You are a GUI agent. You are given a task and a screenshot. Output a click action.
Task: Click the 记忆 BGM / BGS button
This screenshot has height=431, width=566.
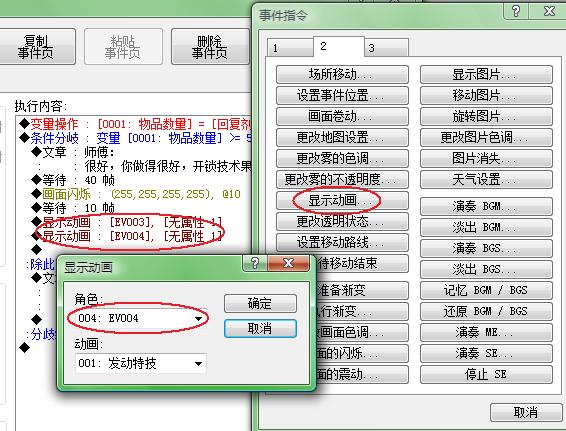click(x=486, y=290)
